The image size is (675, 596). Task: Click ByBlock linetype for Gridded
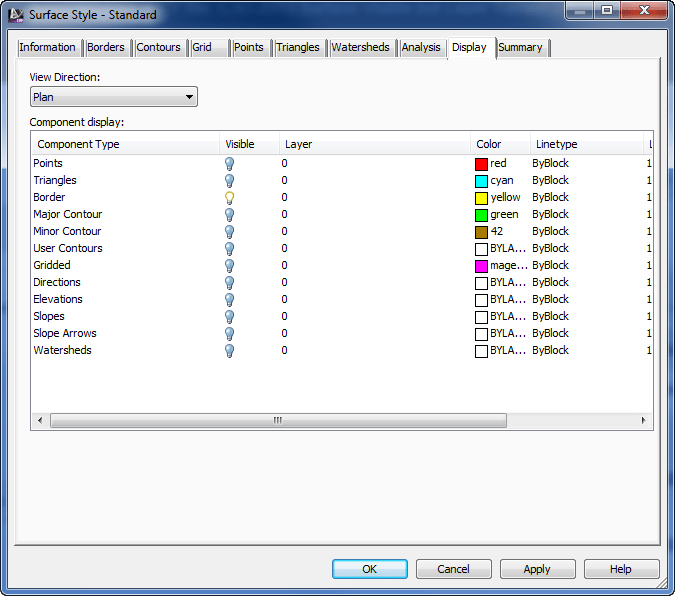click(x=550, y=266)
